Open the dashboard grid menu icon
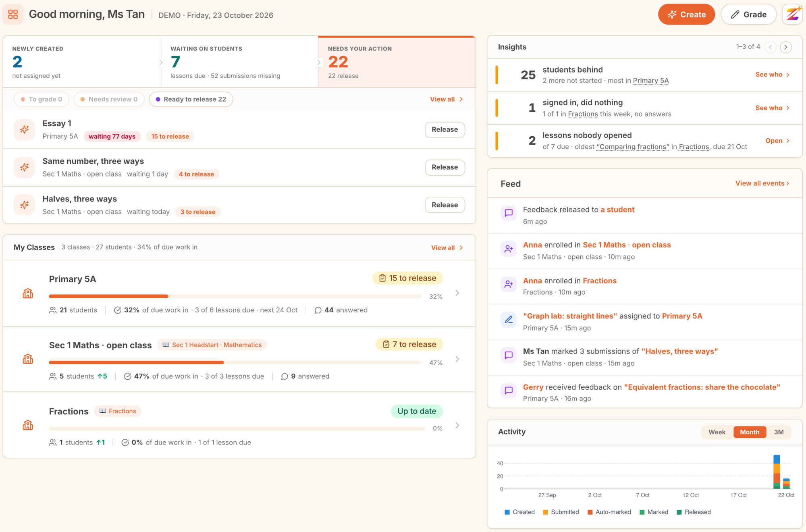Image resolution: width=806 pixels, height=532 pixels. [13, 15]
